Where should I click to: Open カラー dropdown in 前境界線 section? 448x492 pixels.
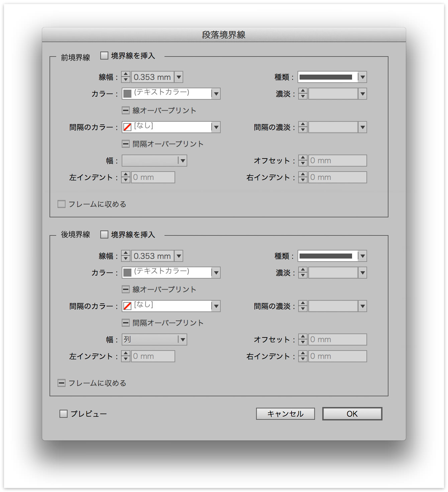(216, 94)
